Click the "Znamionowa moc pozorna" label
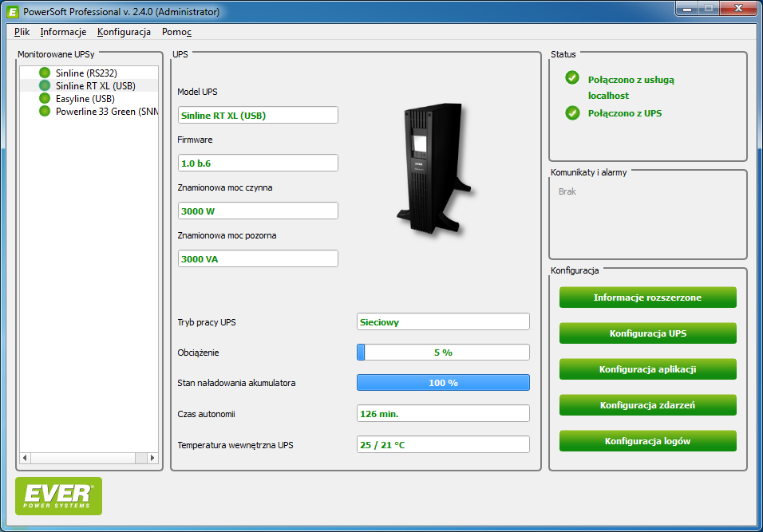The width and height of the screenshot is (763, 532). pos(227,235)
